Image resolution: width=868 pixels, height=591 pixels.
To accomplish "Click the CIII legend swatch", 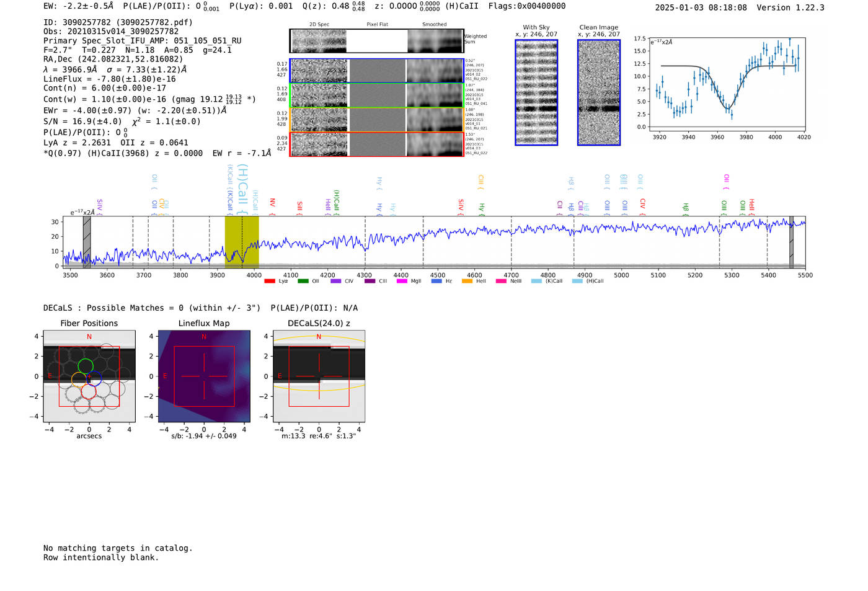I will (x=370, y=281).
